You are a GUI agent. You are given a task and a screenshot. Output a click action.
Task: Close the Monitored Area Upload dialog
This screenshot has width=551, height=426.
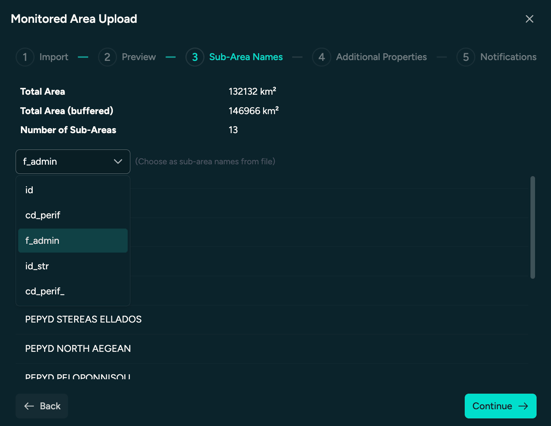(x=529, y=19)
